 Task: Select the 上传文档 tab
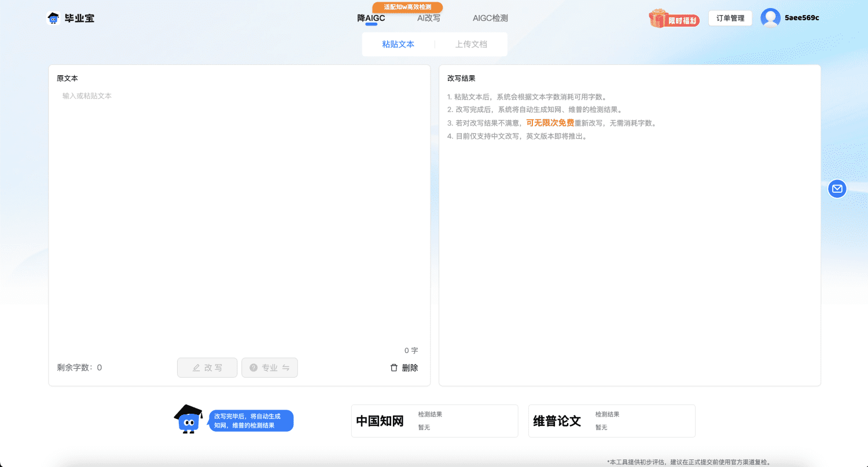click(471, 44)
